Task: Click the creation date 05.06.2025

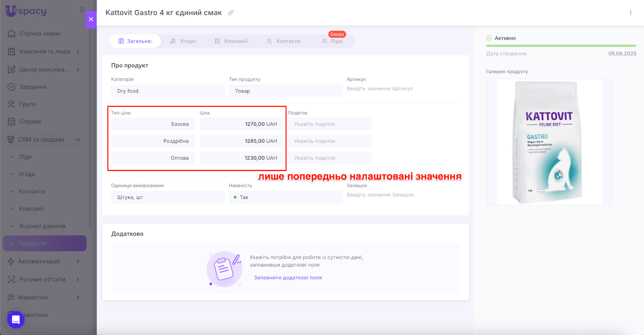Action: 622,54
